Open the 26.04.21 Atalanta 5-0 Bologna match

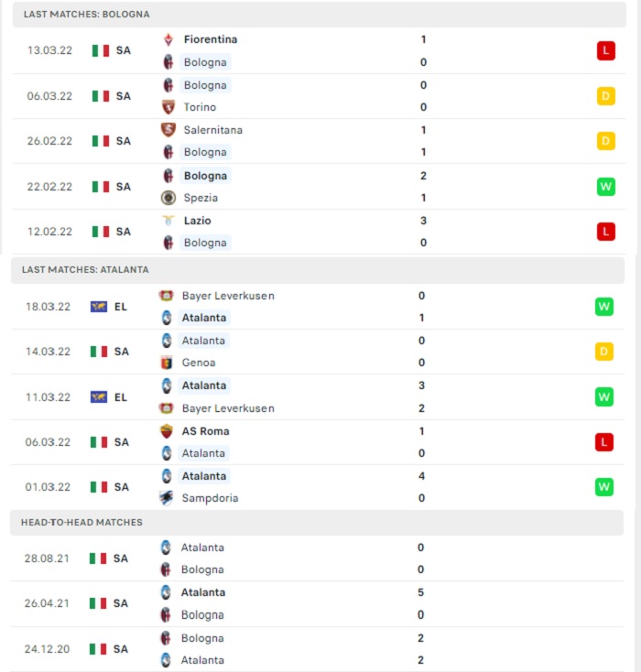(x=317, y=604)
